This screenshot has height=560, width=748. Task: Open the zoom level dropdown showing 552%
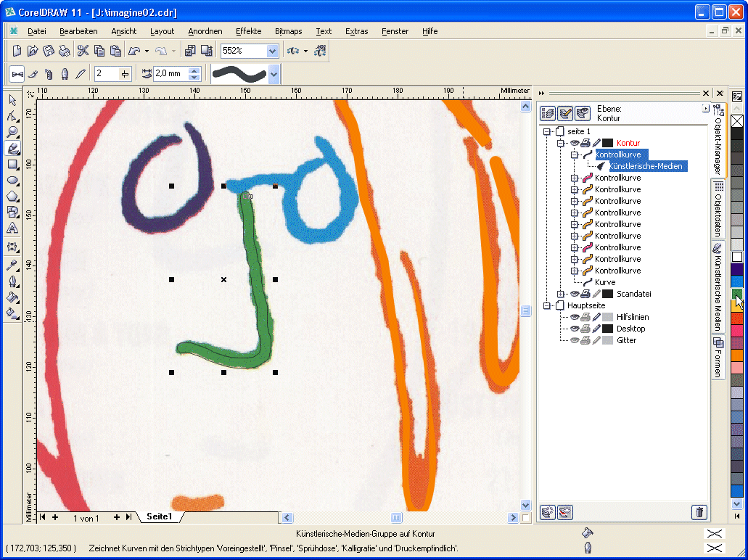tap(272, 51)
